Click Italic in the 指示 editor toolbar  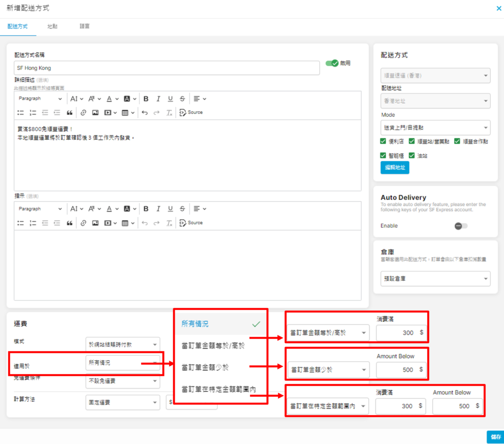coord(158,209)
